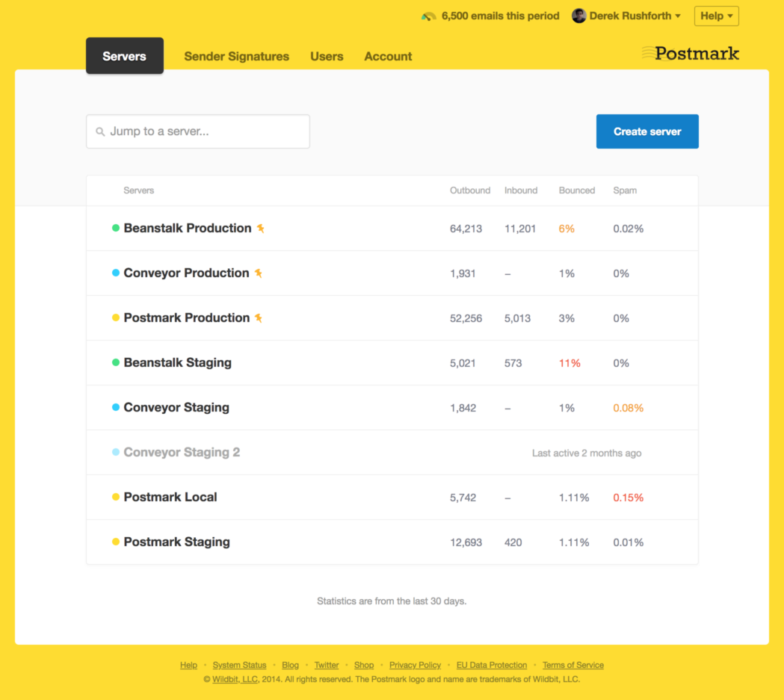Visit the Shop footer link

click(363, 665)
